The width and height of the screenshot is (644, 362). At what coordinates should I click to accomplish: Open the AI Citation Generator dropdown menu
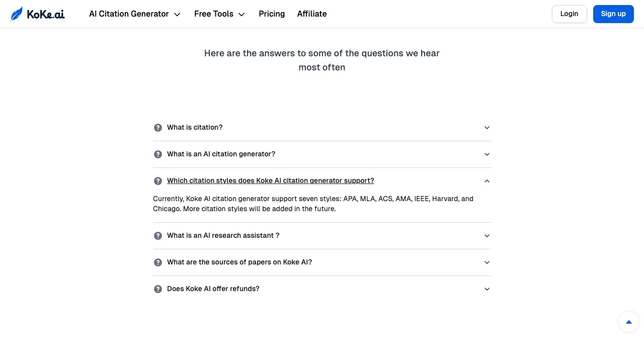pos(134,14)
